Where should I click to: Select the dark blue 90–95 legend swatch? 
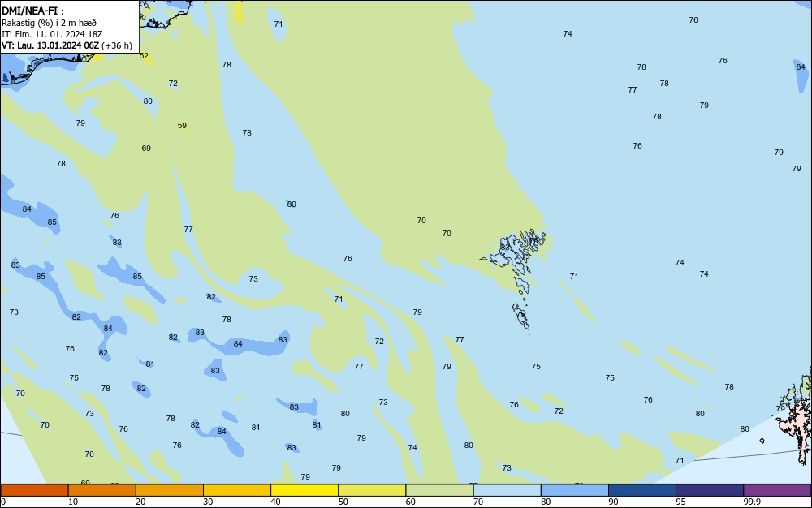(x=642, y=490)
